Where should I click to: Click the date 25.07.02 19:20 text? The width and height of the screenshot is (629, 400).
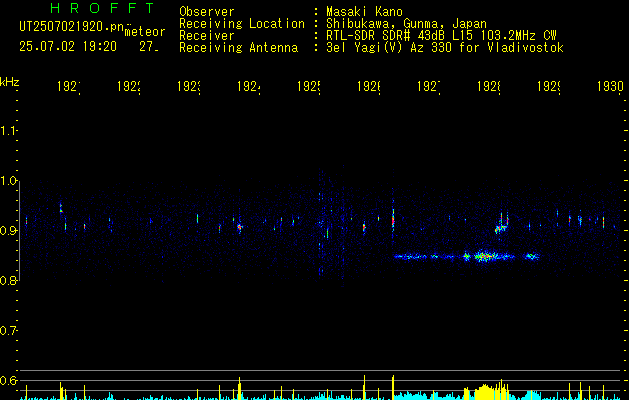click(x=68, y=47)
